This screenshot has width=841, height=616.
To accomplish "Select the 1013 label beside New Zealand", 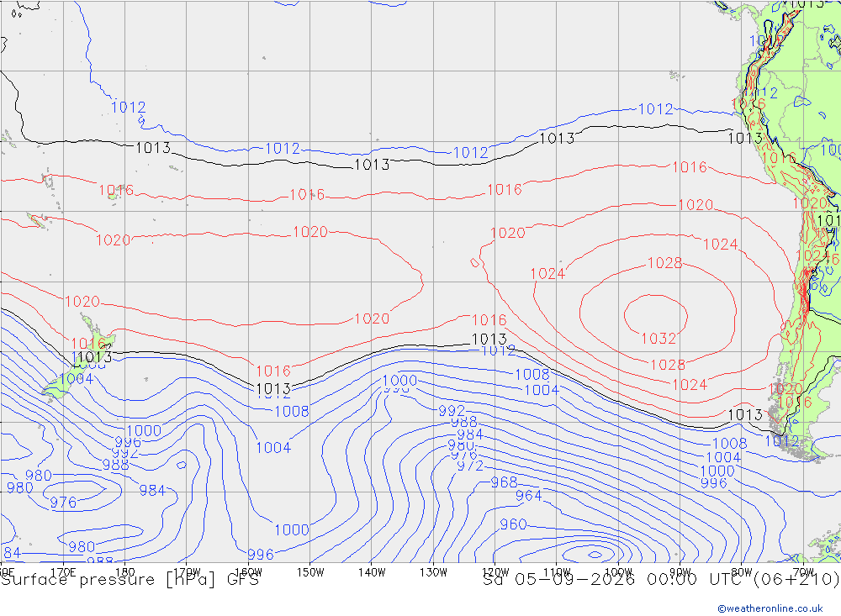I will [94, 356].
